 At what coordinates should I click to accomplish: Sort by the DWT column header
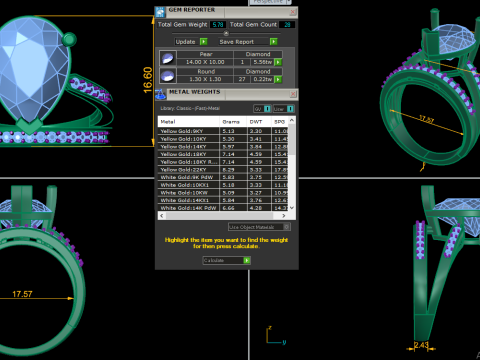(259, 122)
